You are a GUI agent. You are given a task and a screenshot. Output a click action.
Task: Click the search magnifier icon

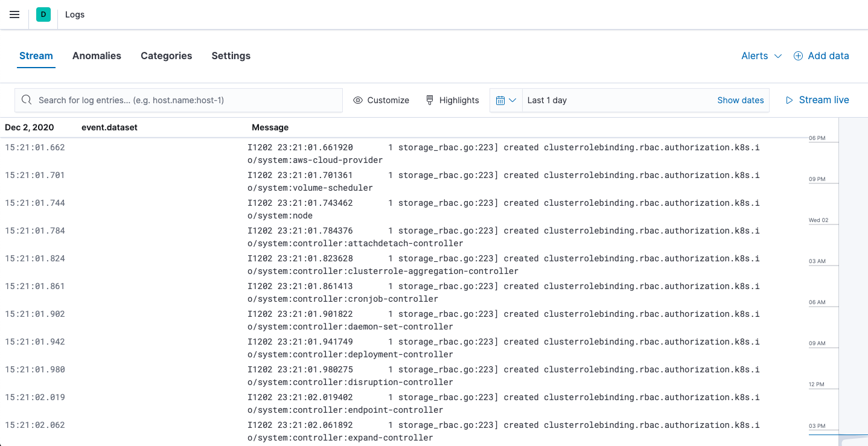tap(27, 100)
